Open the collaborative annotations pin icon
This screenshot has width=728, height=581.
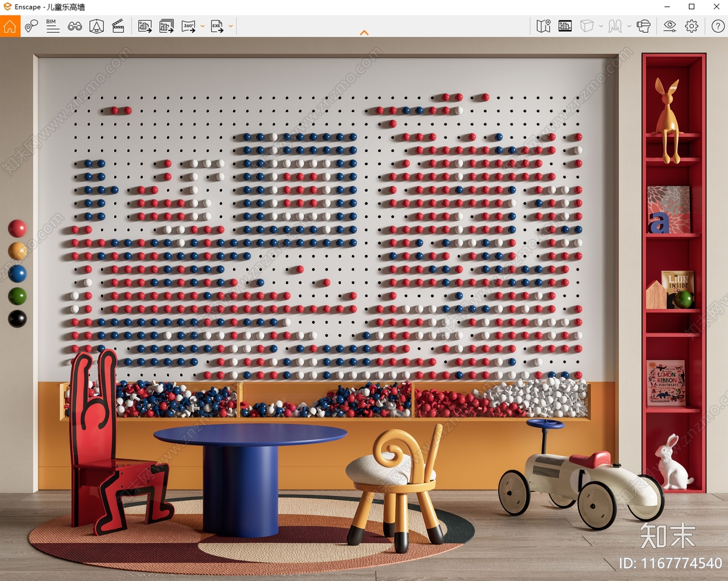(31, 26)
